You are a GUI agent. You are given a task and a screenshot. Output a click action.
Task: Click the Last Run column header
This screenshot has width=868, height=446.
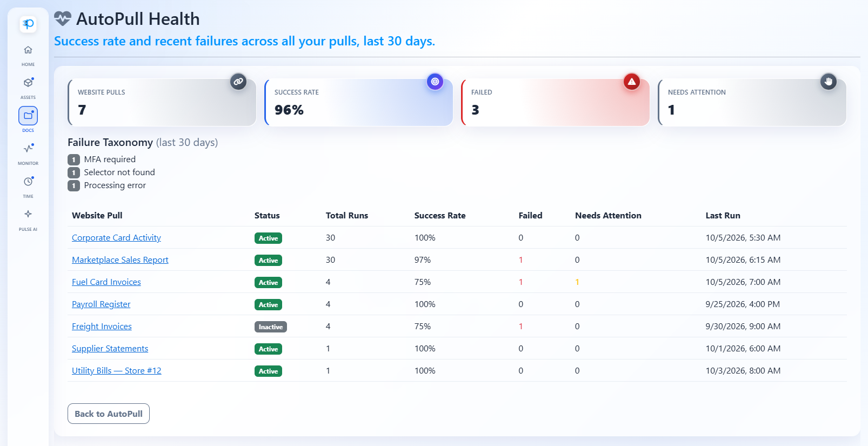coord(723,216)
